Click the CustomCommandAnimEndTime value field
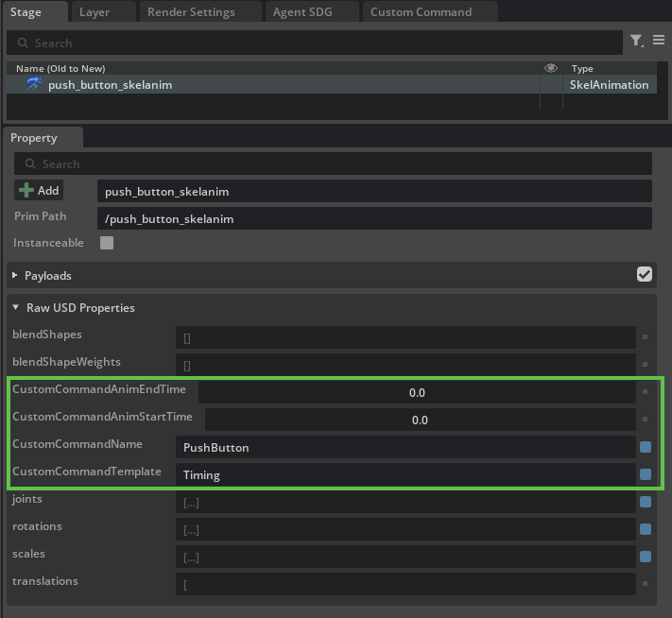 point(417,392)
